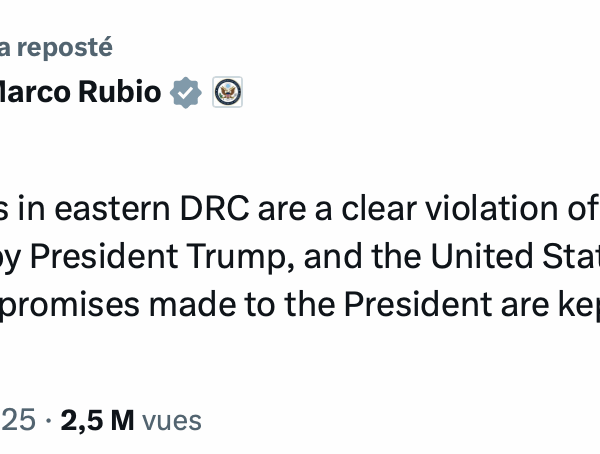600x454 pixels.
Task: Click the word "promises" in the tweet
Action: coord(80,304)
